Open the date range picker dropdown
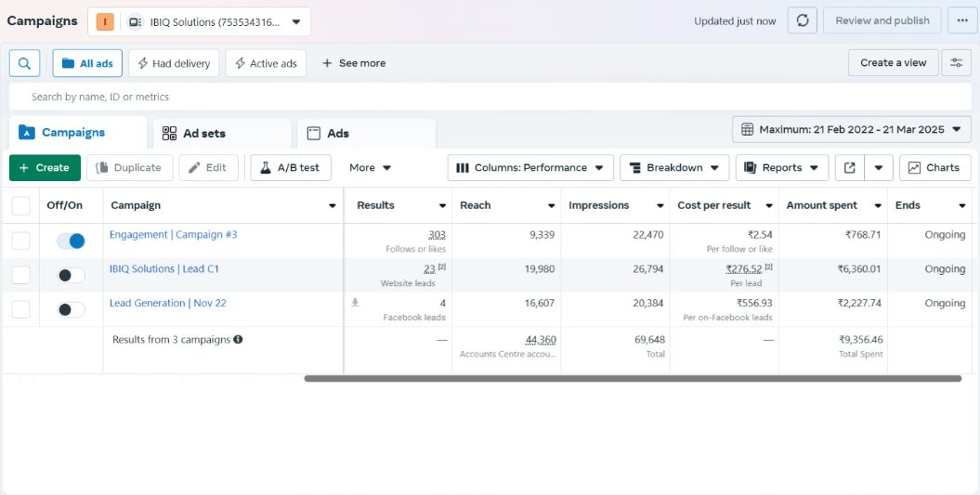Image resolution: width=980 pixels, height=495 pixels. coord(851,130)
